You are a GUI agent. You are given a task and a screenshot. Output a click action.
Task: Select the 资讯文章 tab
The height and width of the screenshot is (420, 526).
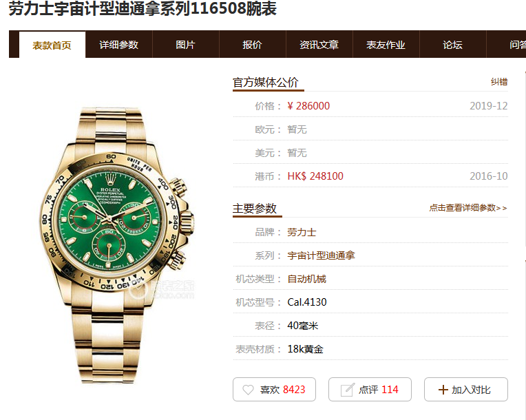[x=319, y=45]
